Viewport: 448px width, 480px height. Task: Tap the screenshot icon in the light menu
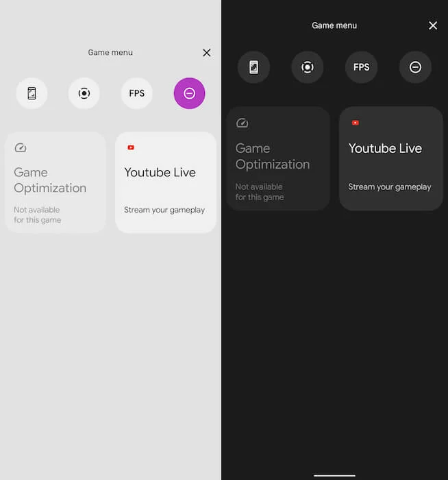tap(32, 93)
